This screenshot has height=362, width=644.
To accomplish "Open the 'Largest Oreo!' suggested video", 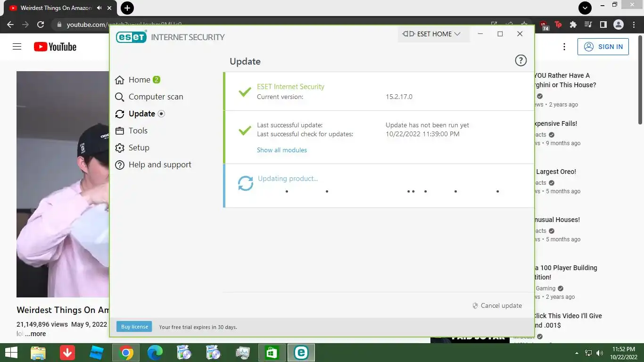I will tap(555, 172).
